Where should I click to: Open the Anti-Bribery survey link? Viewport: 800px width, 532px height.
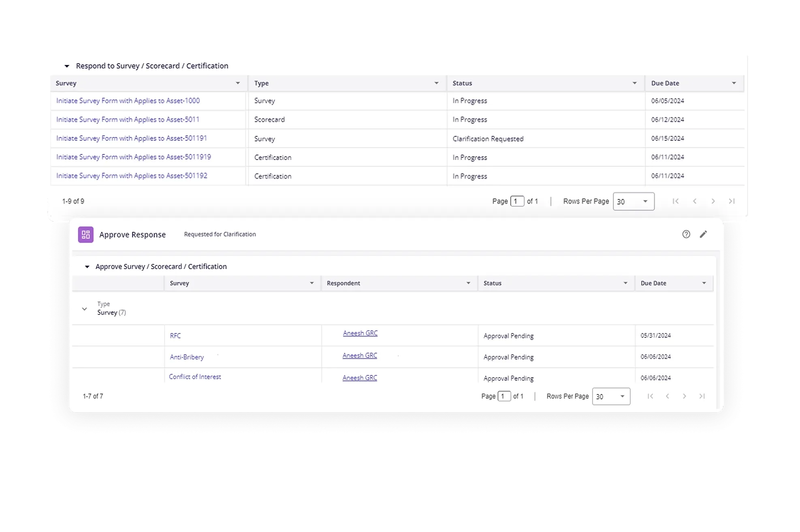click(187, 357)
